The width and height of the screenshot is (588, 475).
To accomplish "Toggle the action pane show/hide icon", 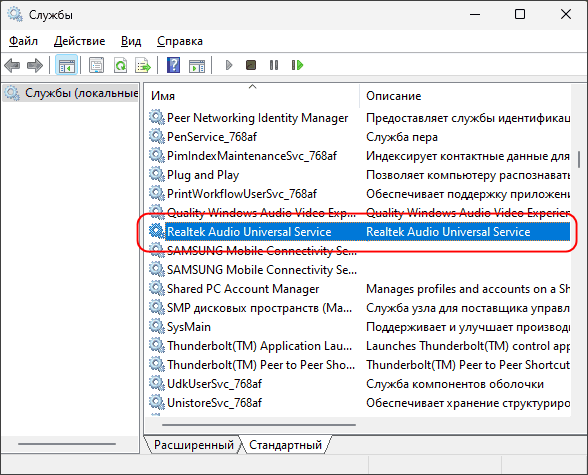I will point(197,66).
